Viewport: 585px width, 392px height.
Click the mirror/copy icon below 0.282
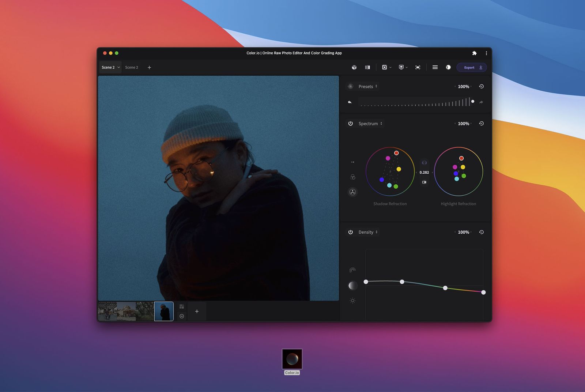tap(424, 182)
